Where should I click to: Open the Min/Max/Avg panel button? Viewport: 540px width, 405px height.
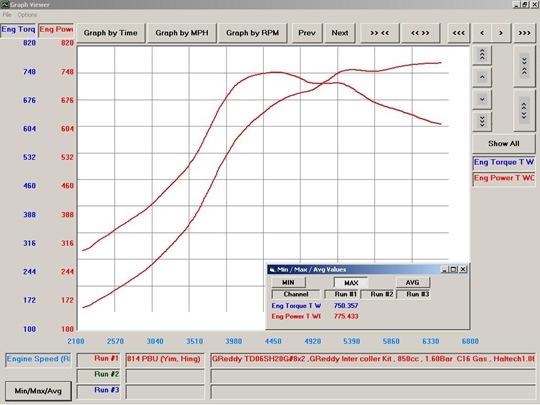[x=38, y=391]
